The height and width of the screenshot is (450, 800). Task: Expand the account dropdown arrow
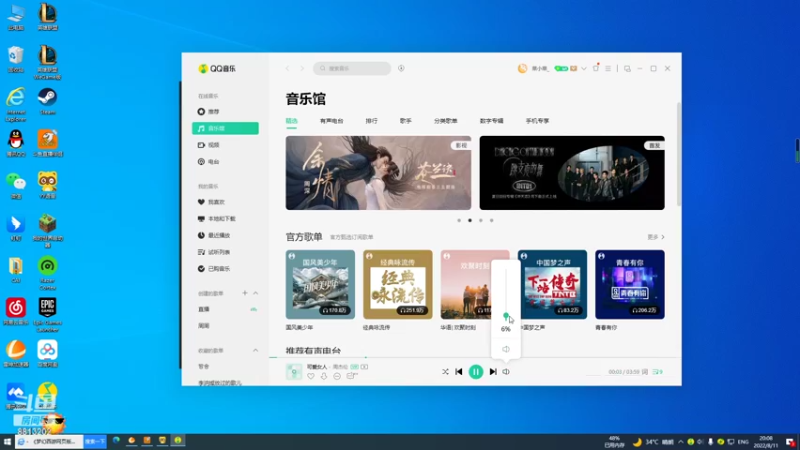click(584, 68)
